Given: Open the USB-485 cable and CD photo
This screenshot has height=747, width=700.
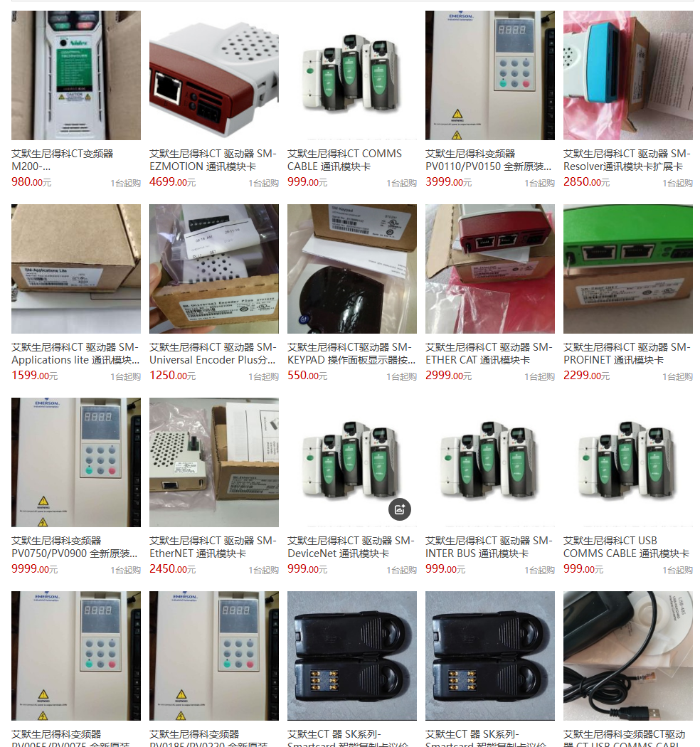Looking at the screenshot, I should click(627, 655).
